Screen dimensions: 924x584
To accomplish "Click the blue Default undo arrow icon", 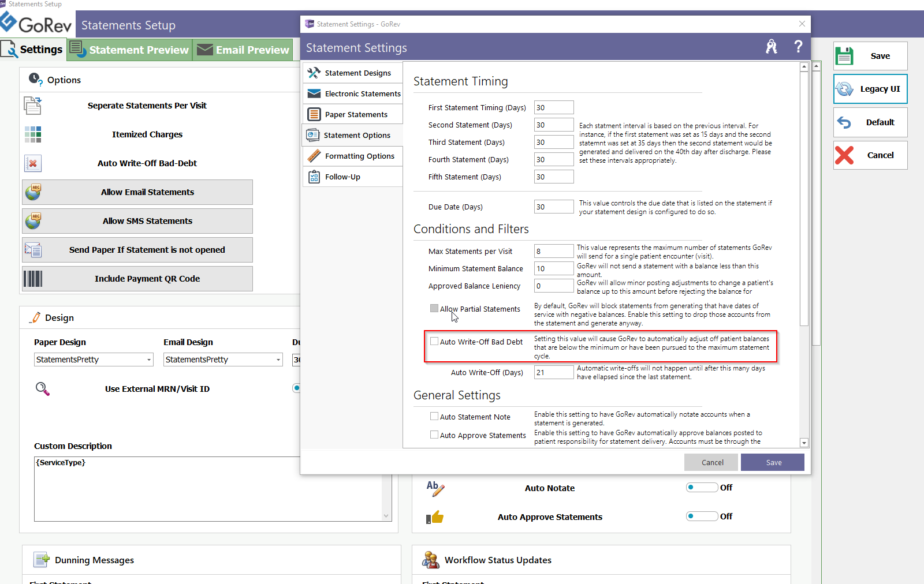I will point(844,122).
